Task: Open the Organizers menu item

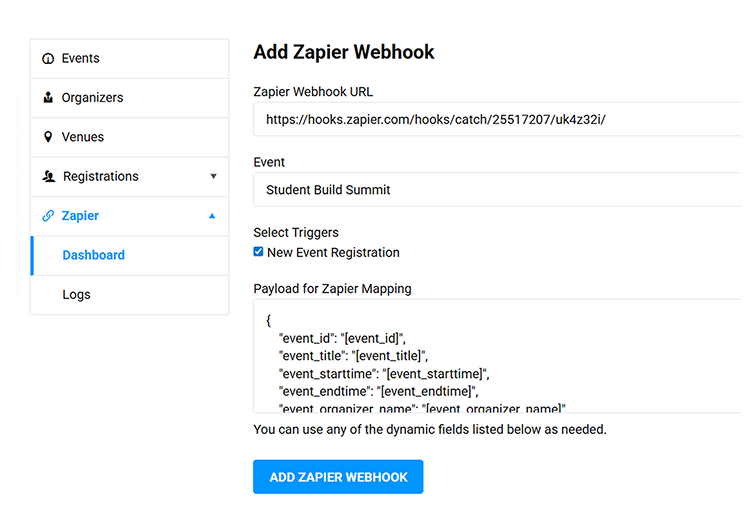Action: (x=130, y=98)
